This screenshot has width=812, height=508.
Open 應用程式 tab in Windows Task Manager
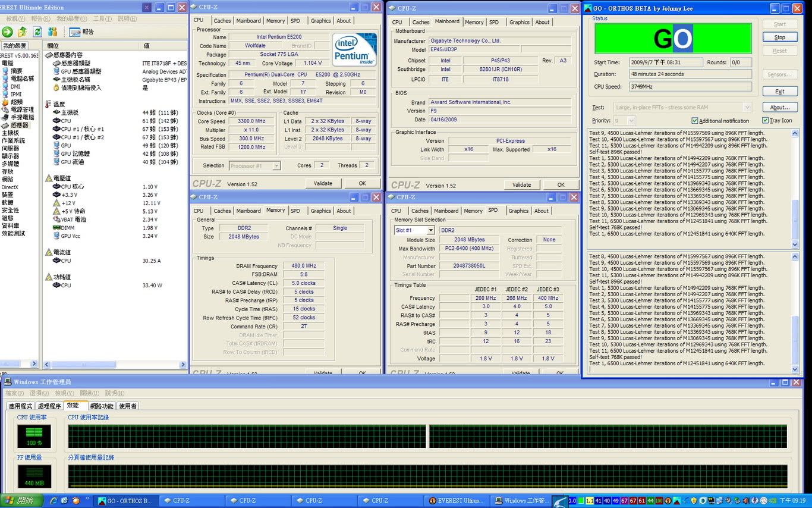20,406
